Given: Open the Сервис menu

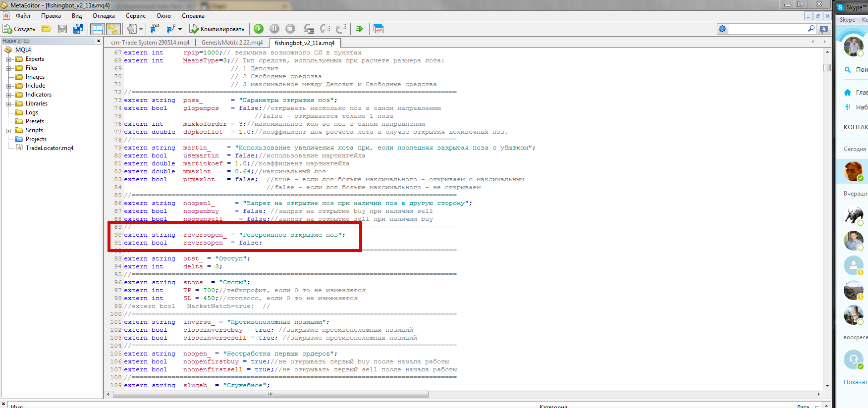Looking at the screenshot, I should 135,16.
